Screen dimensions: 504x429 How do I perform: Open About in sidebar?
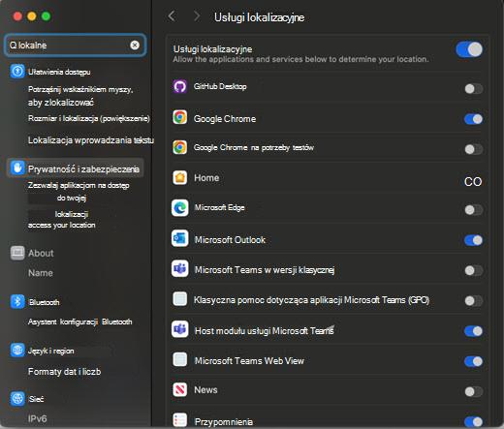point(41,253)
